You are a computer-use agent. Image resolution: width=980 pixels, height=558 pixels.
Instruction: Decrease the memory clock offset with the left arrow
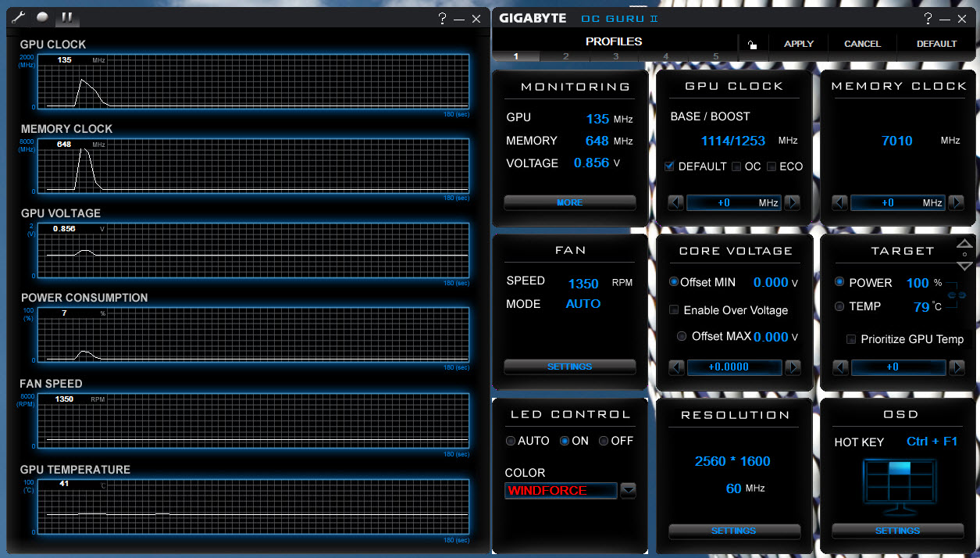point(840,203)
